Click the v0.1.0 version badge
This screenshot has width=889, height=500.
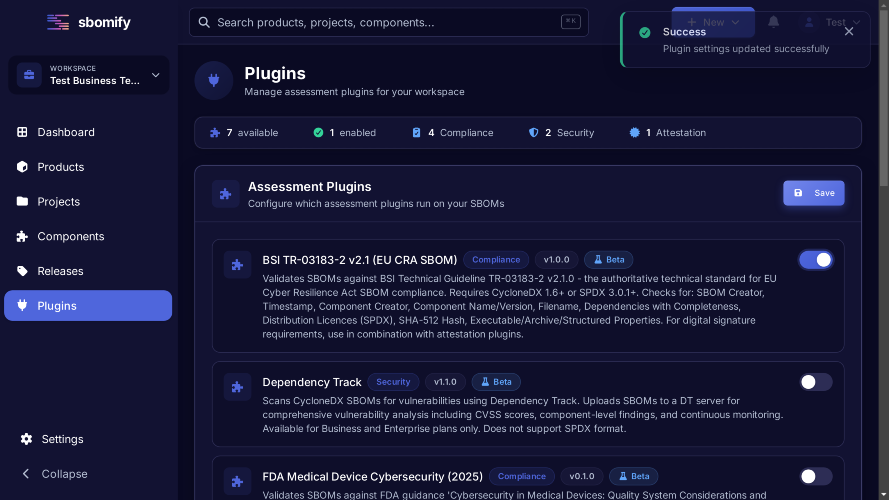(x=582, y=476)
